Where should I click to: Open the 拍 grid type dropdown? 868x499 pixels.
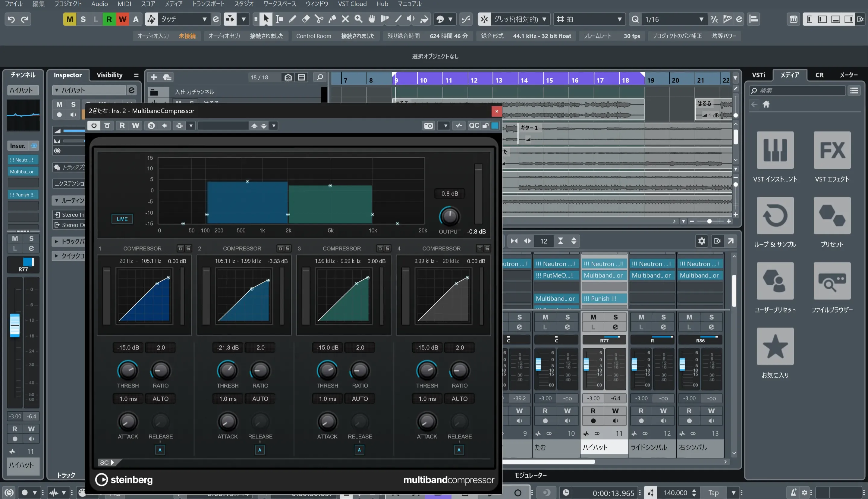[589, 19]
